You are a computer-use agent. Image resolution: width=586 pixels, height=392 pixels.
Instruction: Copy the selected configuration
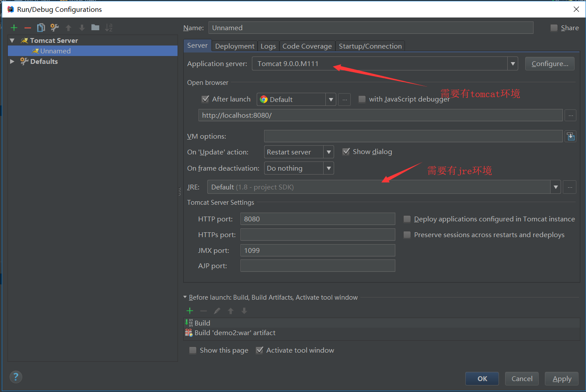pyautogui.click(x=41, y=28)
